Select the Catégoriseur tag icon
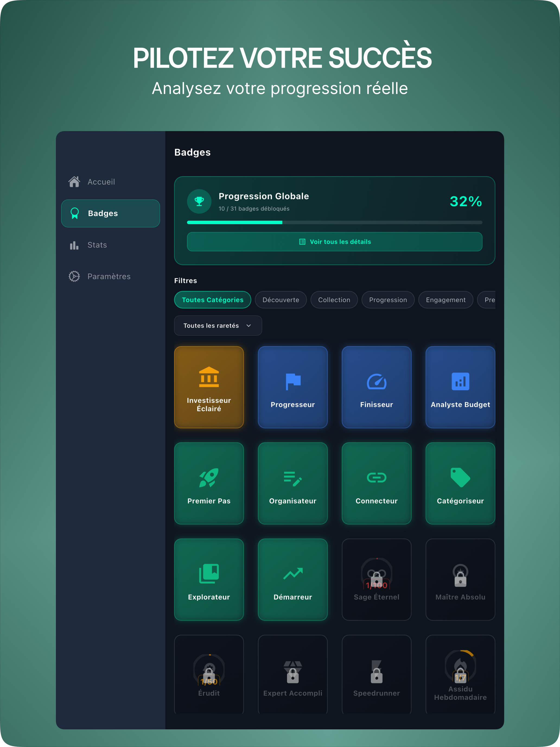The height and width of the screenshot is (747, 560). 460,477
